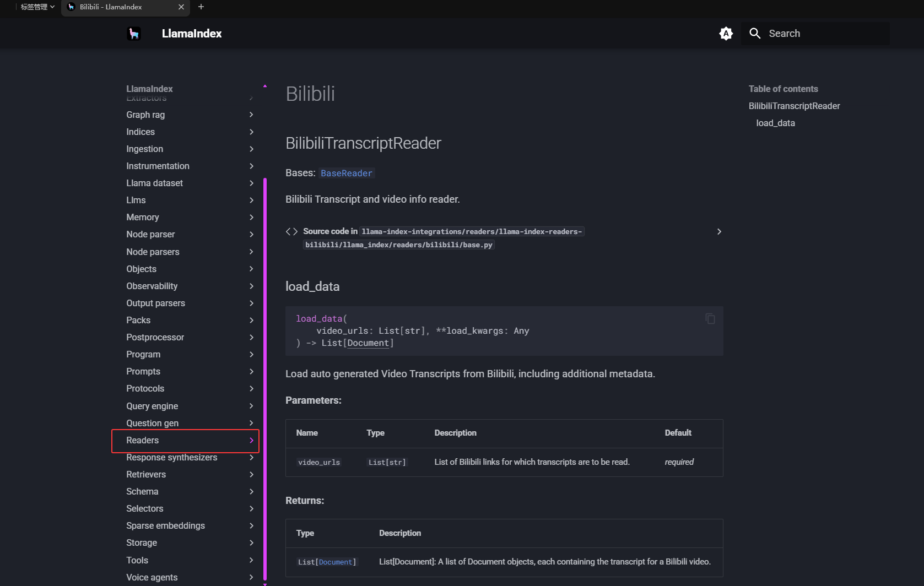Select Query engine in the sidebar
This screenshot has width=924, height=586.
point(152,406)
